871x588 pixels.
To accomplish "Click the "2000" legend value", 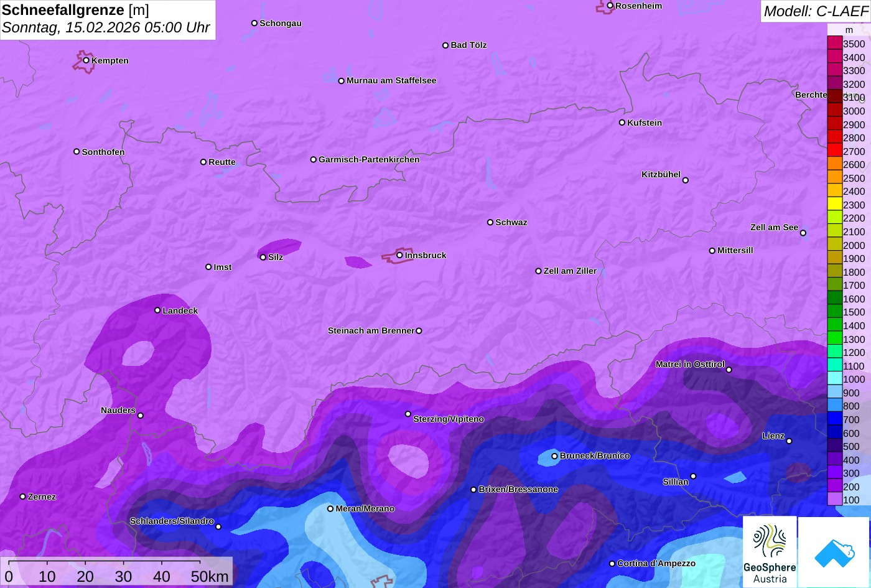I will (854, 245).
